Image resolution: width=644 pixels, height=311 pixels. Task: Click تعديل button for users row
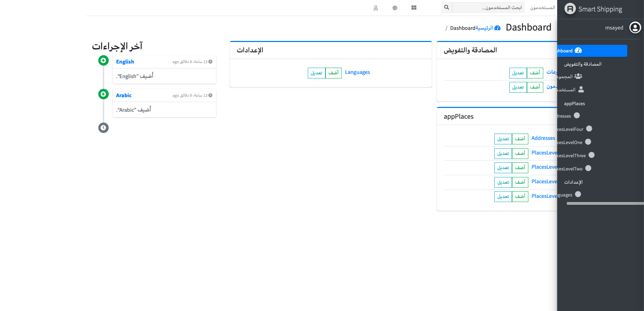tap(518, 87)
